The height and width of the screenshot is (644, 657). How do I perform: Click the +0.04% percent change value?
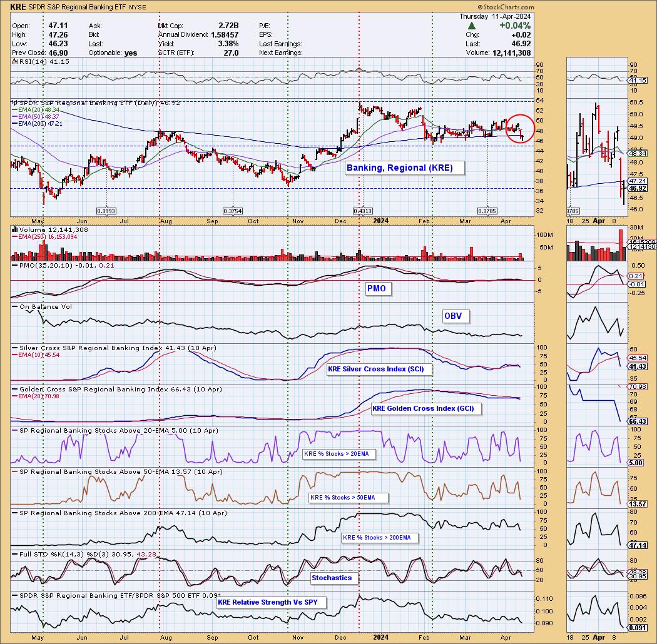515,26
